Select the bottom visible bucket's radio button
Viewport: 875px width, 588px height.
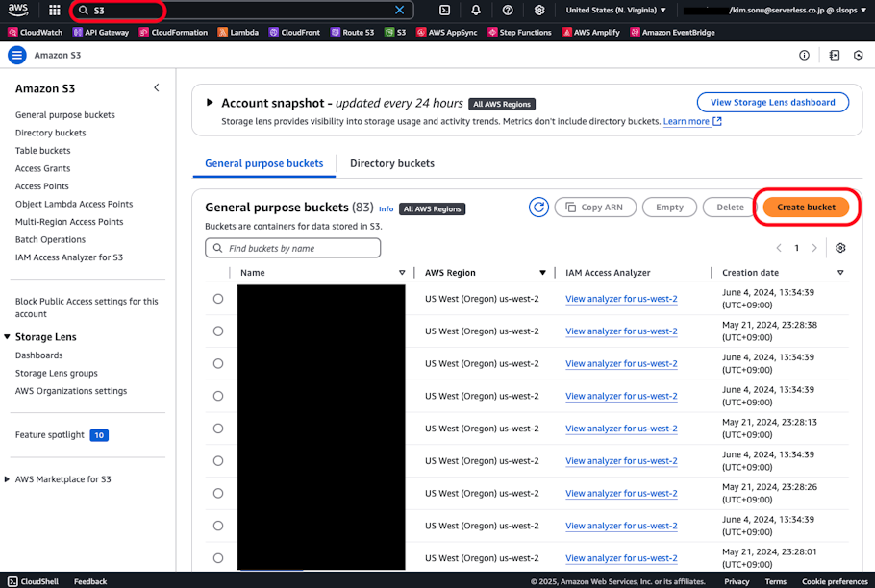point(218,558)
